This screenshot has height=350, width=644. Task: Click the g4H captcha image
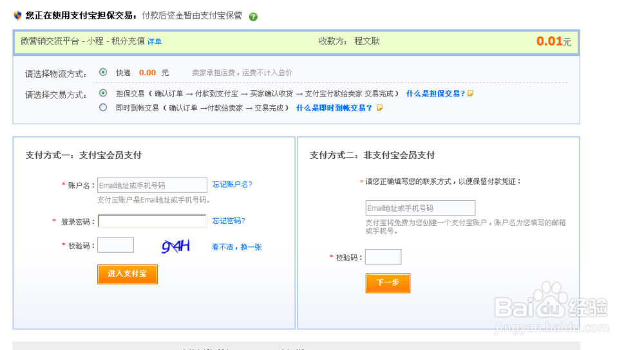click(176, 246)
